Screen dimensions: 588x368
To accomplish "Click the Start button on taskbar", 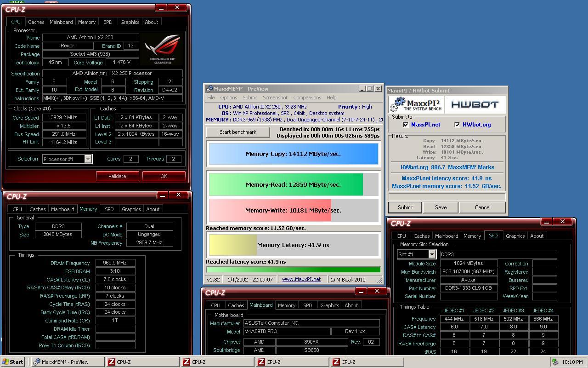I will click(13, 362).
